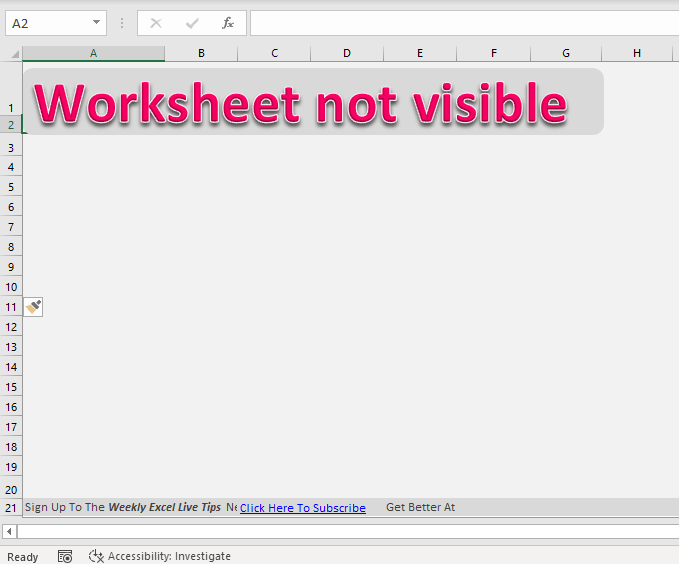This screenshot has width=679, height=564.
Task: Cancel entry with the X icon
Action: tap(155, 23)
